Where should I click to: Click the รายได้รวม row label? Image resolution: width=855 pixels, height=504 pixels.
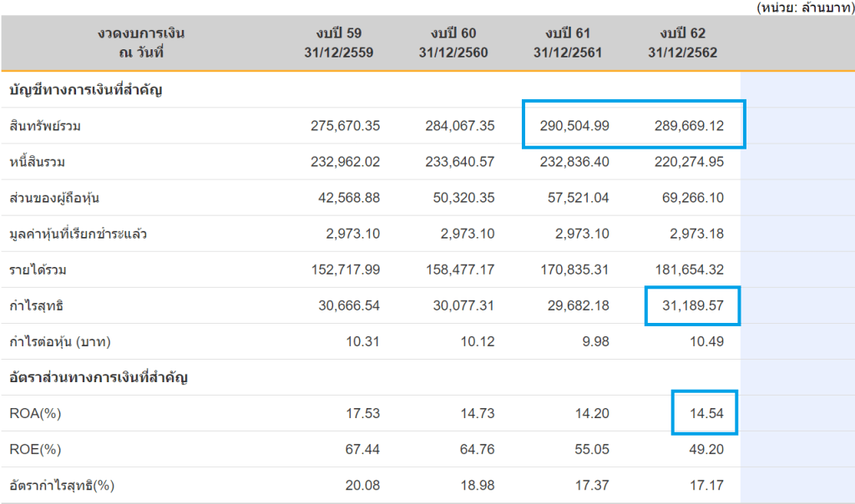[x=37, y=270]
